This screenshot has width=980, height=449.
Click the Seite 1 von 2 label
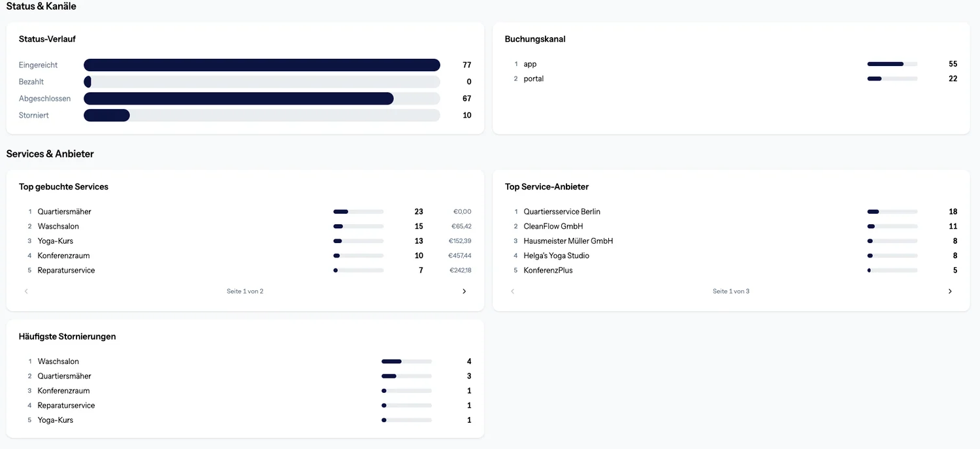245,291
